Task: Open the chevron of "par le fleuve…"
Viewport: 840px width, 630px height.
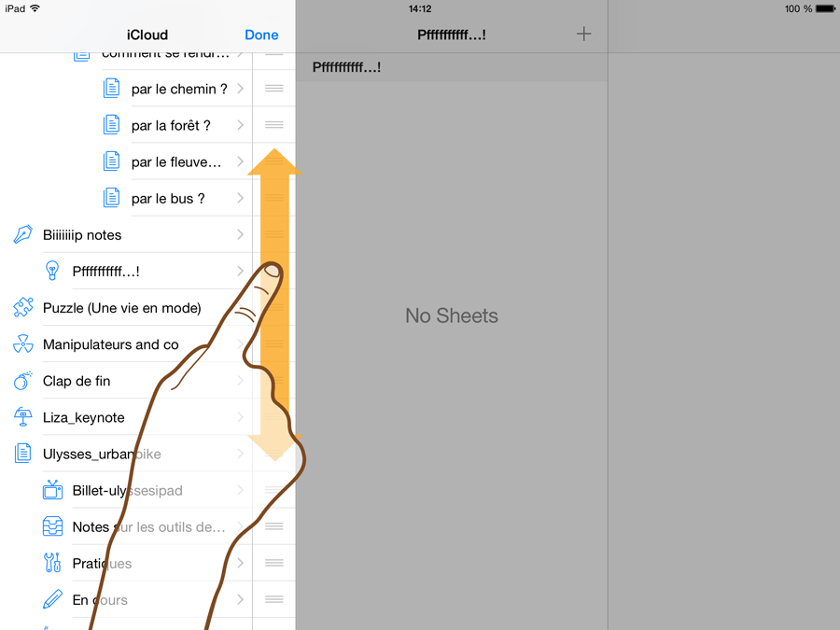Action: pyautogui.click(x=241, y=161)
